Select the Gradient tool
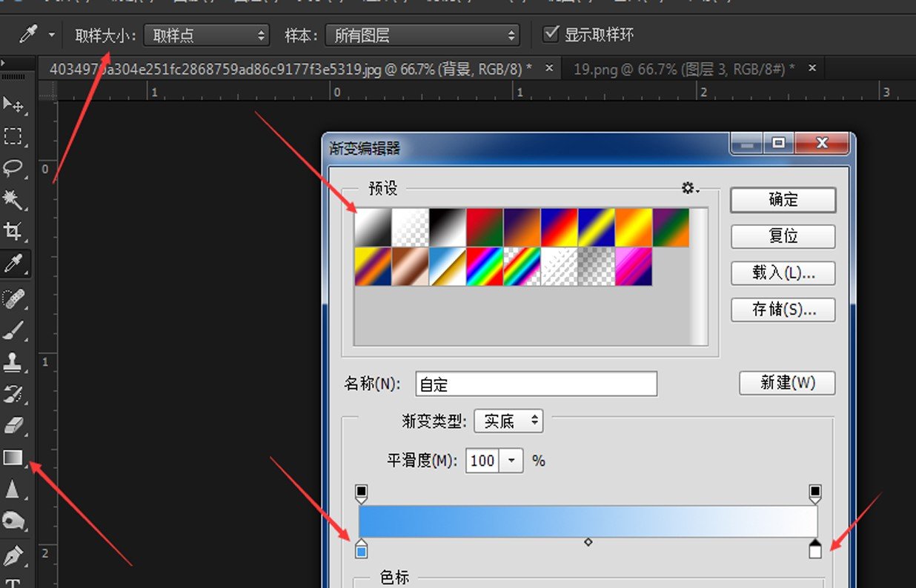Viewport: 916px width, 588px height. pyautogui.click(x=13, y=458)
